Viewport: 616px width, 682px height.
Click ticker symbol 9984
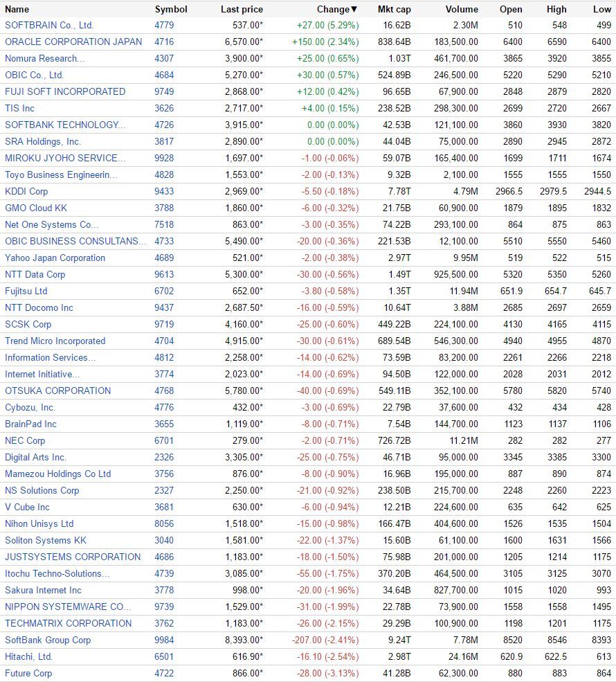[164, 640]
